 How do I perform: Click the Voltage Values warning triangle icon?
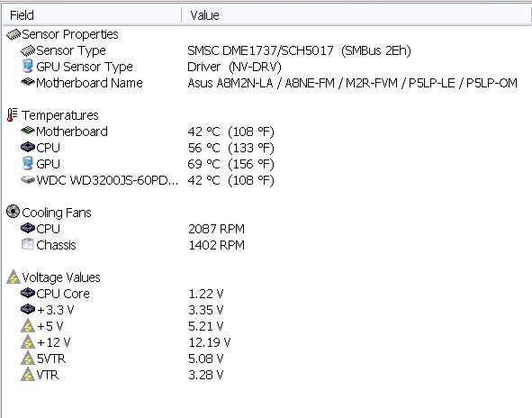click(14, 277)
